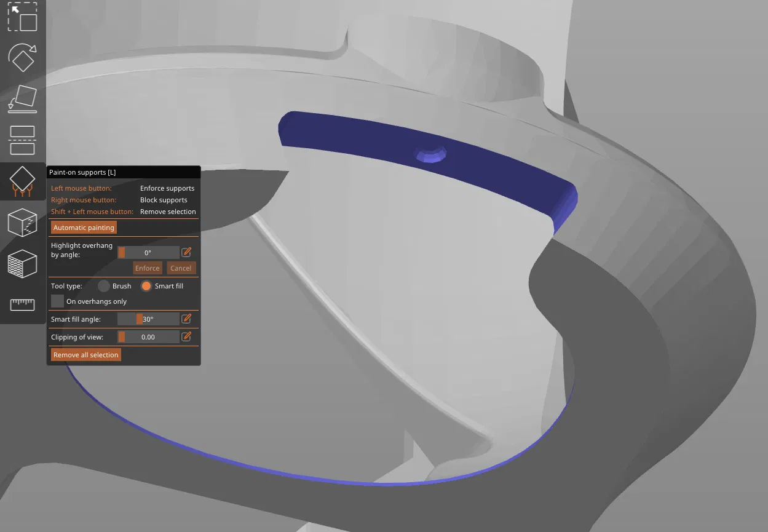The width and height of the screenshot is (768, 532).
Task: Click the Smart fill angle slider
Action: (148, 319)
